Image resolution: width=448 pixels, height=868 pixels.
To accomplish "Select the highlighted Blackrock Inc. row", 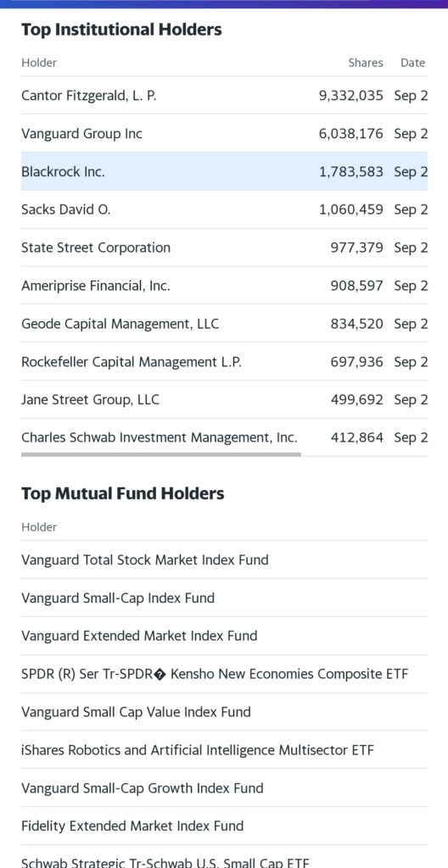I will point(224,171).
